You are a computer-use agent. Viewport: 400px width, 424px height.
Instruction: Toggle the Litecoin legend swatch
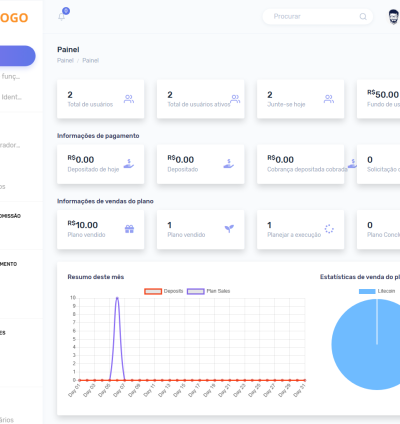tap(367, 291)
